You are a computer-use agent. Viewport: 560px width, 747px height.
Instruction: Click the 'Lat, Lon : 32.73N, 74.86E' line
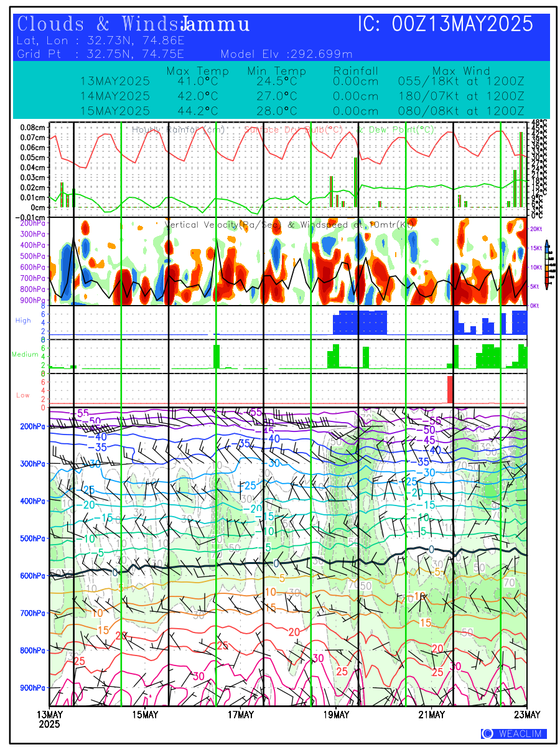pos(101,42)
